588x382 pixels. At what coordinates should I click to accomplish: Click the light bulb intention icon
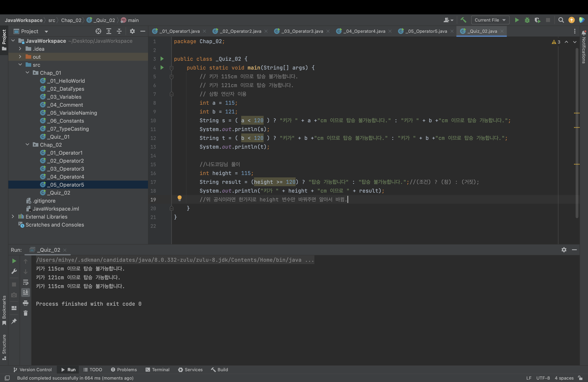(180, 198)
